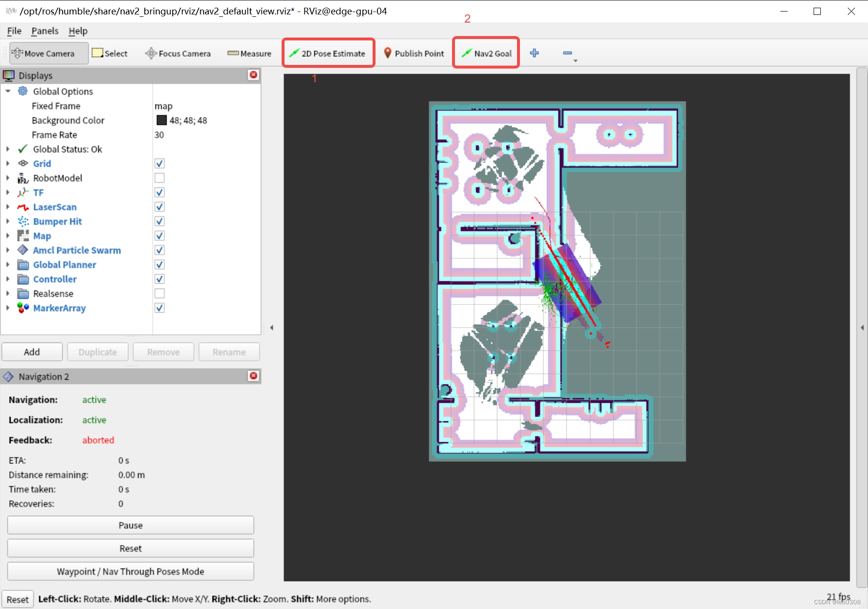Activate the Focus Camera tool
868x609 pixels.
[x=178, y=53]
